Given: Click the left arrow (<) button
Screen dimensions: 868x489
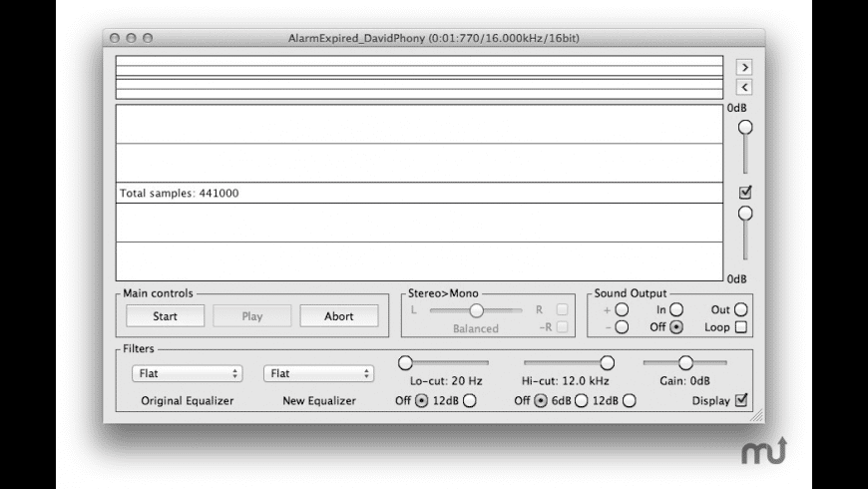Looking at the screenshot, I should coord(743,87).
